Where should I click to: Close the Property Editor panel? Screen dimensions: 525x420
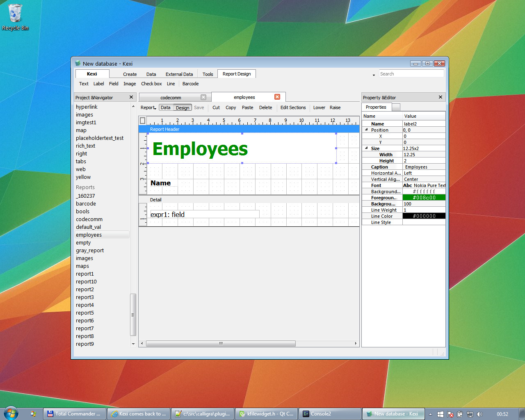pyautogui.click(x=441, y=97)
